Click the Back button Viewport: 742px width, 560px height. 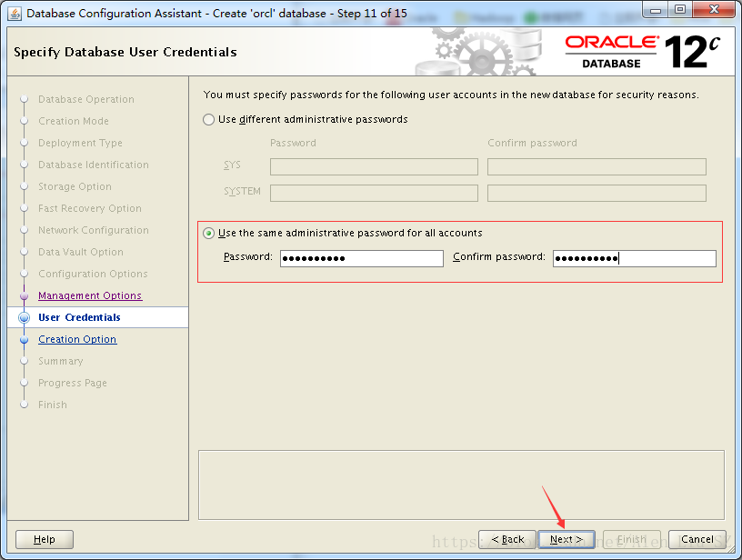tap(507, 539)
